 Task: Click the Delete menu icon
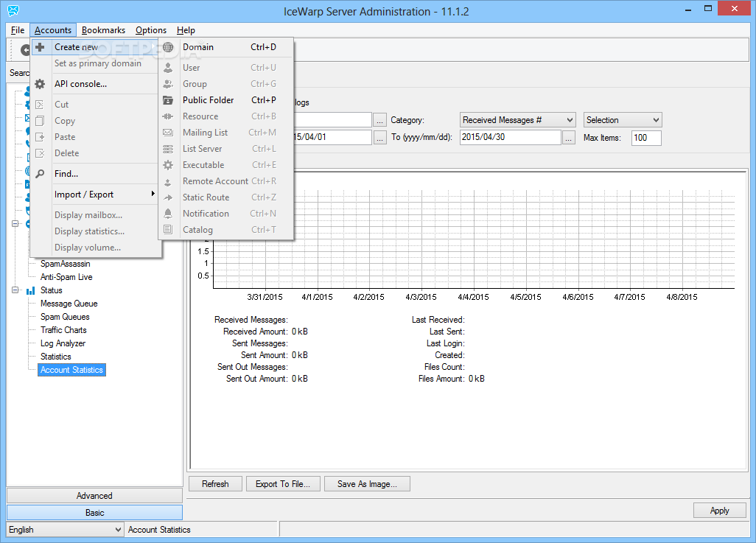pos(40,153)
